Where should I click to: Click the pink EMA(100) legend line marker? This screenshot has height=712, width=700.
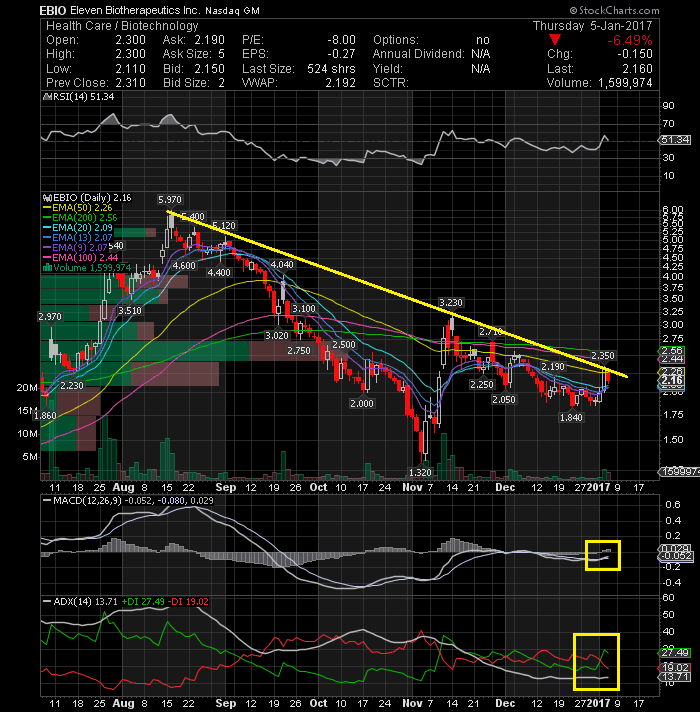[x=47, y=258]
